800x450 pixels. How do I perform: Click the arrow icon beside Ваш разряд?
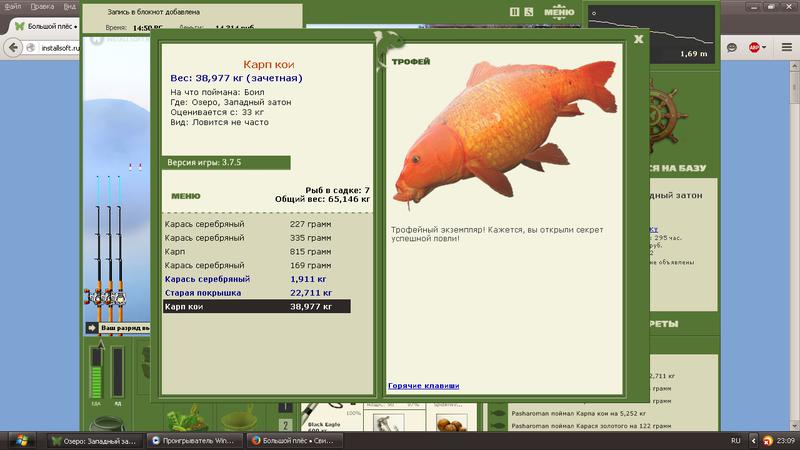click(x=92, y=328)
